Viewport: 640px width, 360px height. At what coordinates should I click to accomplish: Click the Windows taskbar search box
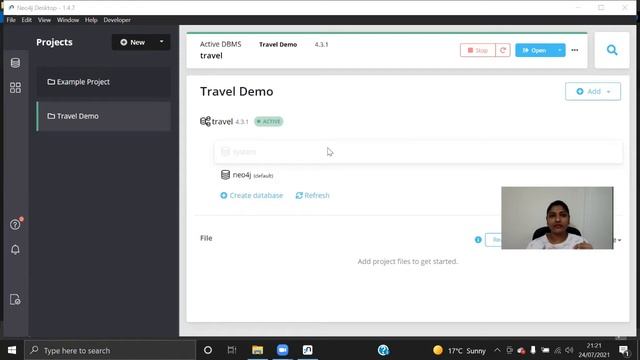[110, 350]
